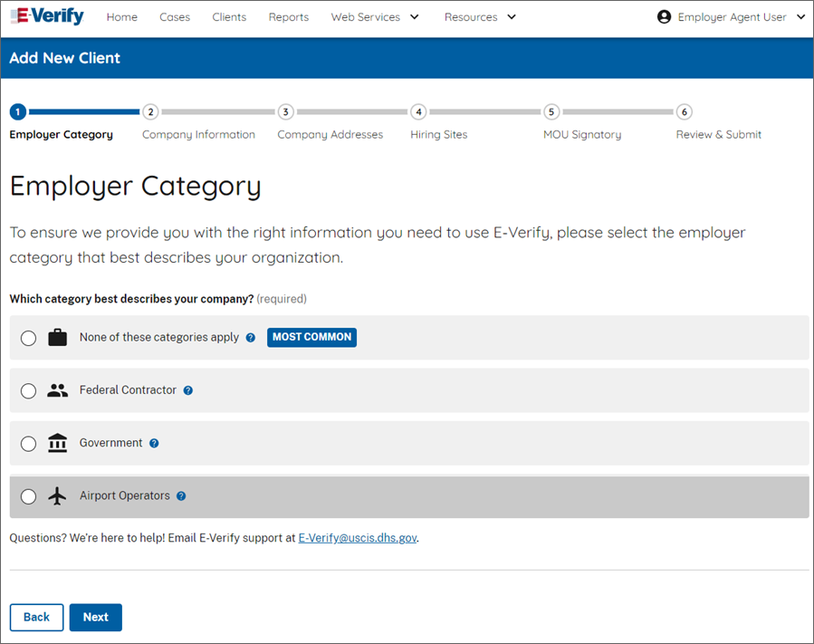Viewport: 814px width, 644px height.
Task: Expand the Web Services dropdown menu
Action: (375, 17)
